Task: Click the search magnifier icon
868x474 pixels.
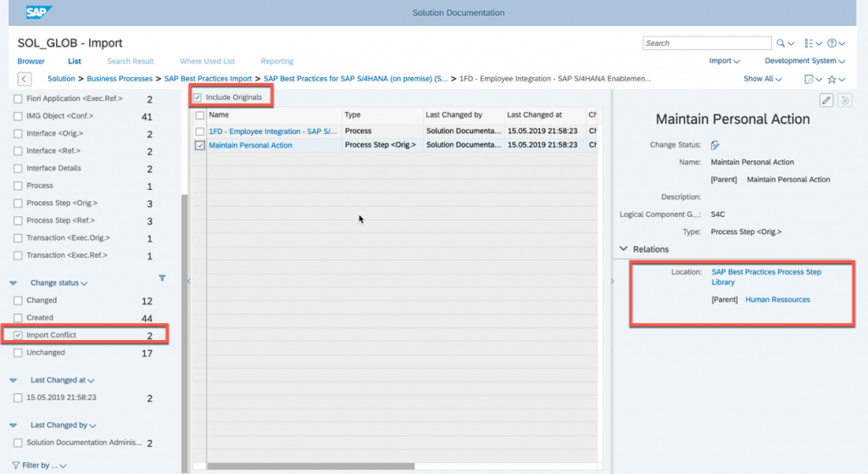Action: click(781, 43)
